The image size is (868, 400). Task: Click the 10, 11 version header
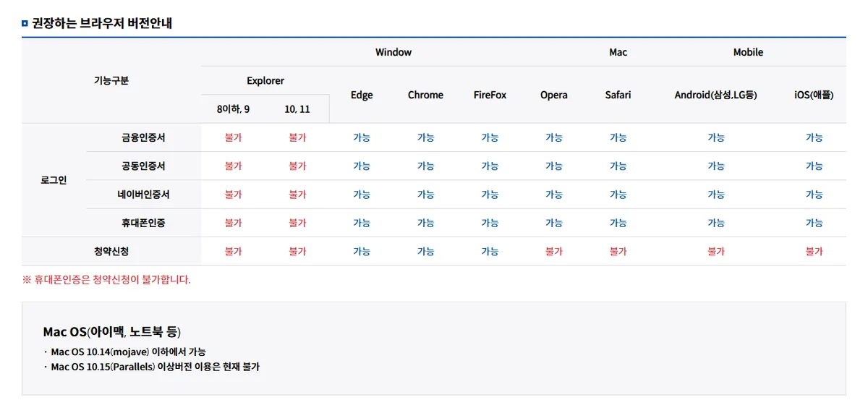pos(297,109)
